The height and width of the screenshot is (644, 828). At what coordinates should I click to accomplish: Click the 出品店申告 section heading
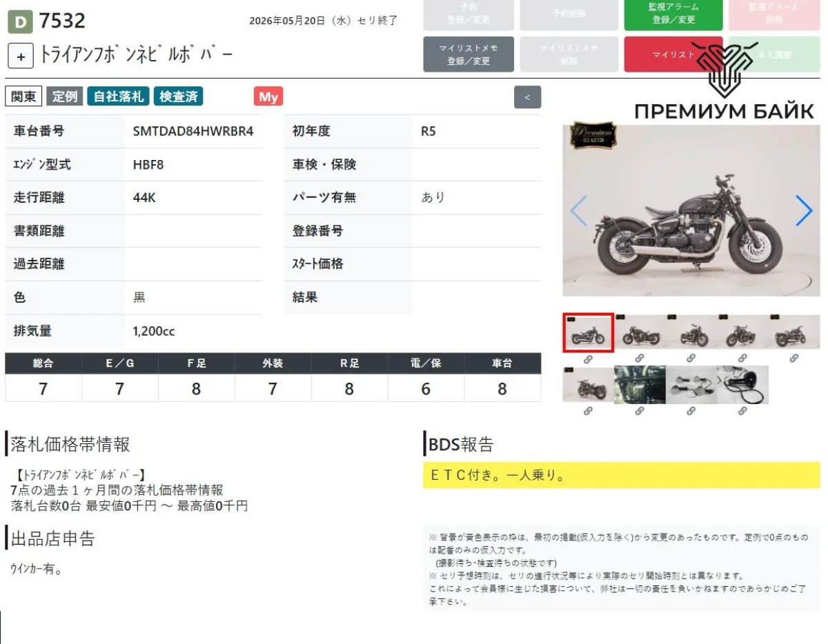(x=52, y=539)
